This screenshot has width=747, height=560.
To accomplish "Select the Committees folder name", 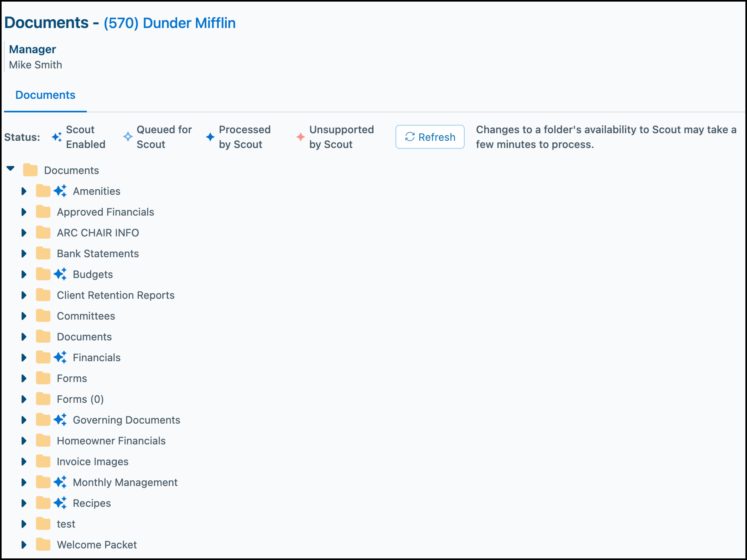I will point(86,316).
